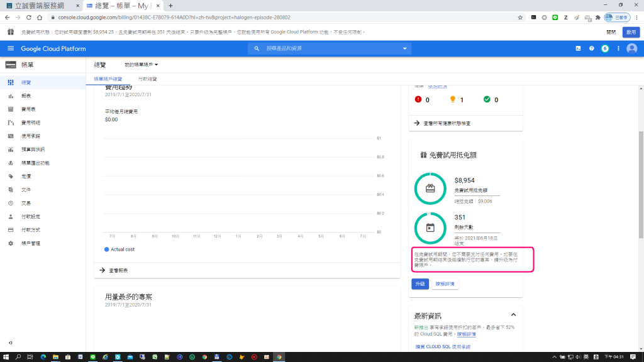Open 使用承諾 (Commitments) sidebar item
This screenshot has height=362, width=644.
[x=43, y=136]
